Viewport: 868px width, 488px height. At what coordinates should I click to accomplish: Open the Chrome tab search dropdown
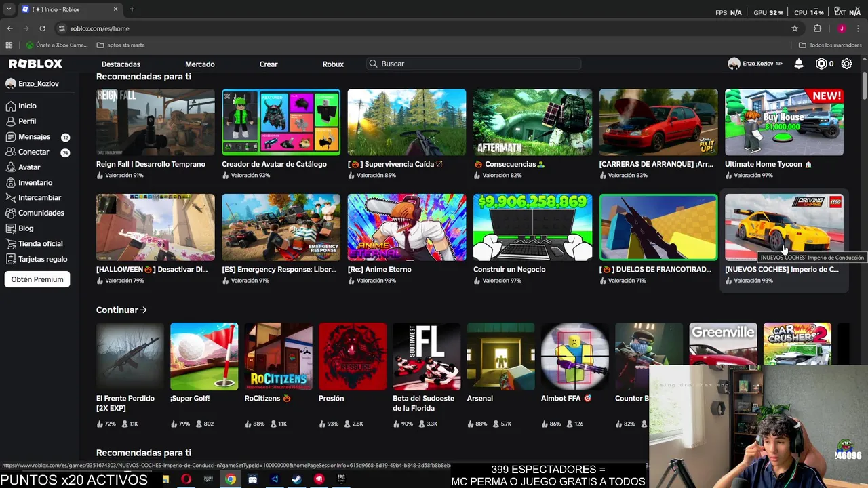coord(9,9)
